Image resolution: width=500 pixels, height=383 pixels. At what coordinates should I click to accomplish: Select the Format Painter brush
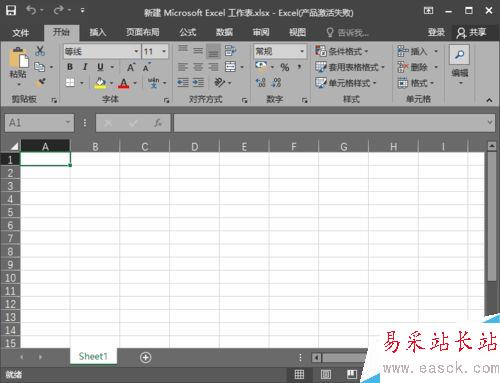tap(40, 82)
